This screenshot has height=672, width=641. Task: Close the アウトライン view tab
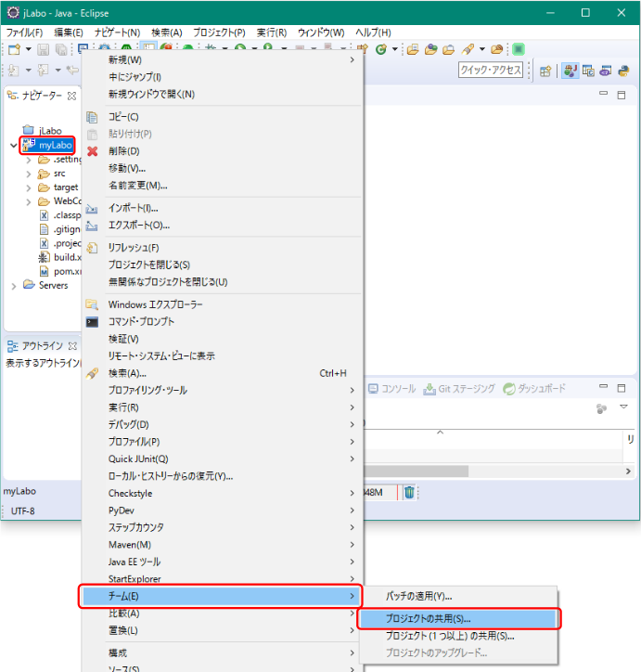72,346
